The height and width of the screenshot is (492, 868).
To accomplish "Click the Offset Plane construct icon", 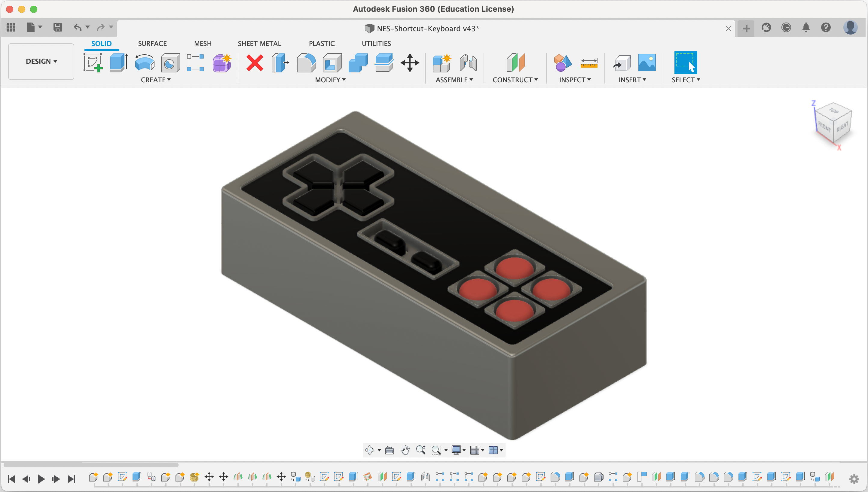I will click(x=515, y=62).
